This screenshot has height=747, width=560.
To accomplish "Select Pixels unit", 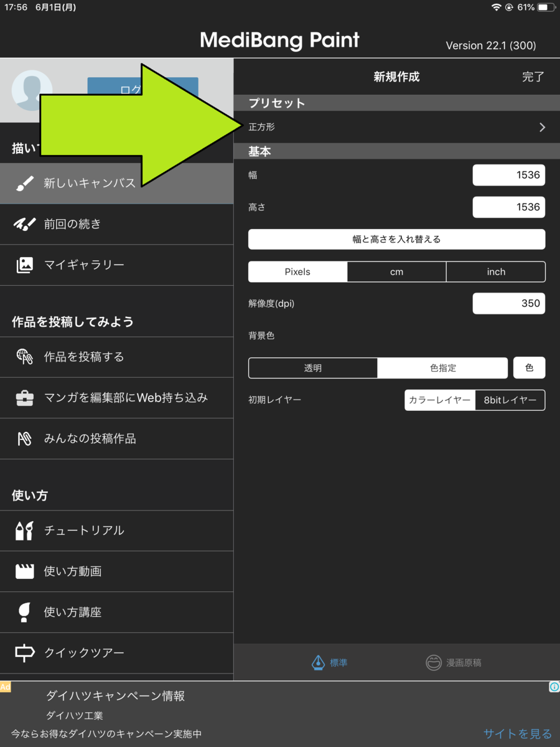I will coord(297,272).
